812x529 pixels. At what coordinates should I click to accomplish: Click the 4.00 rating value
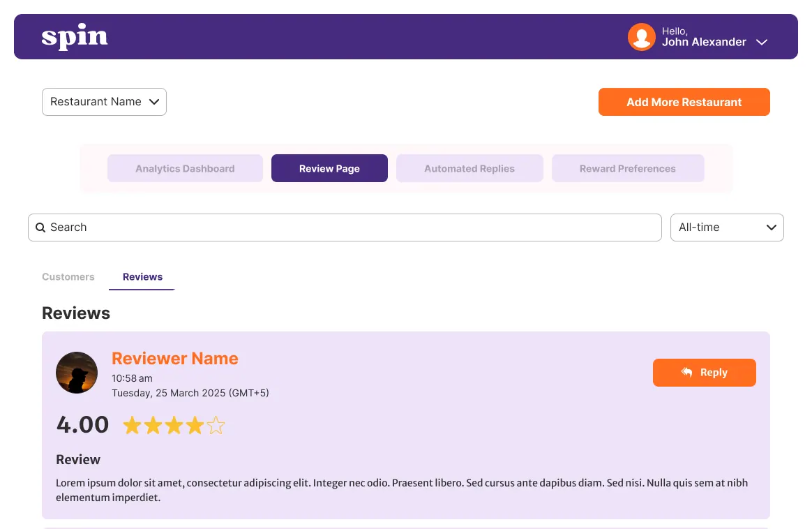click(82, 425)
